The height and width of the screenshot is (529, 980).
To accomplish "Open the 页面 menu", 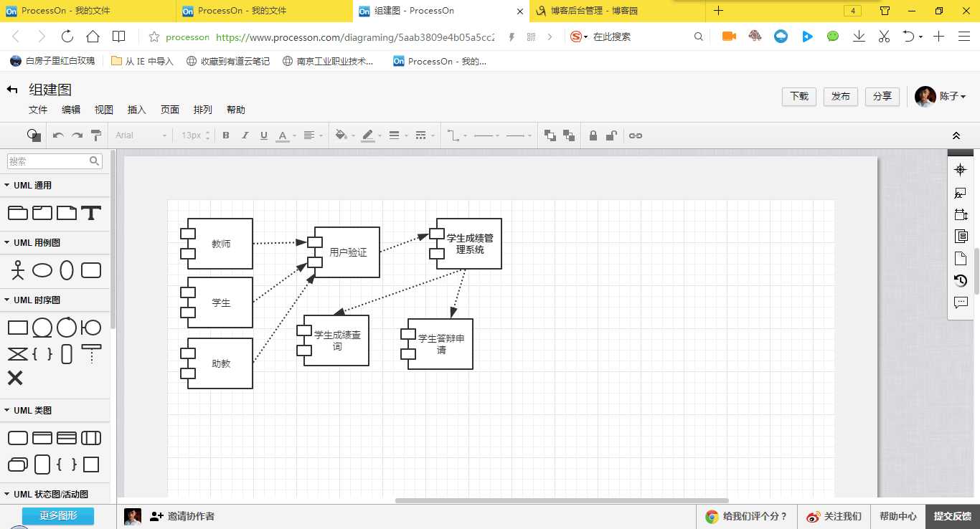I will 170,110.
